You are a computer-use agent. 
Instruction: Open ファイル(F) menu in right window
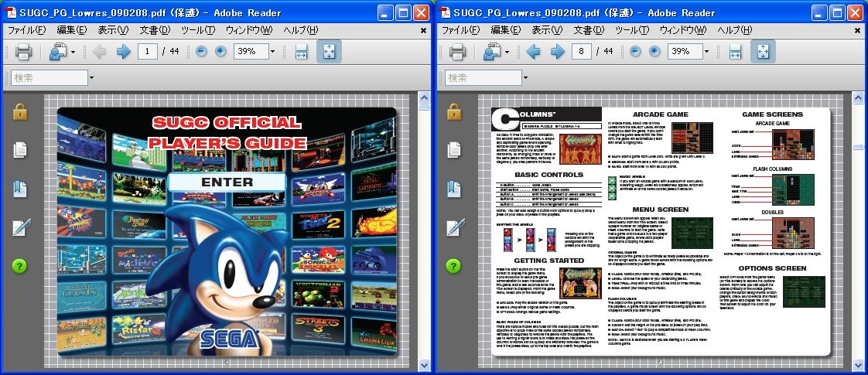click(461, 30)
